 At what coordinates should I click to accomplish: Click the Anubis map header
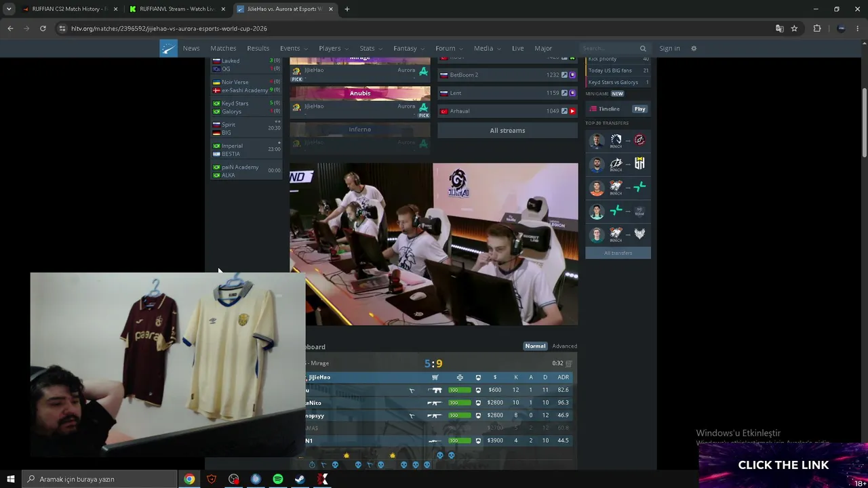360,93
